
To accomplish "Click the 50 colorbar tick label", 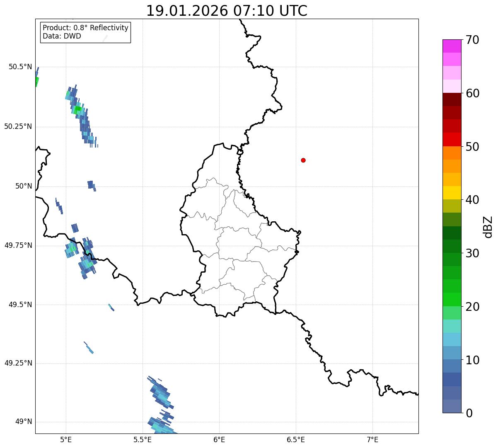I will pyautogui.click(x=472, y=147).
